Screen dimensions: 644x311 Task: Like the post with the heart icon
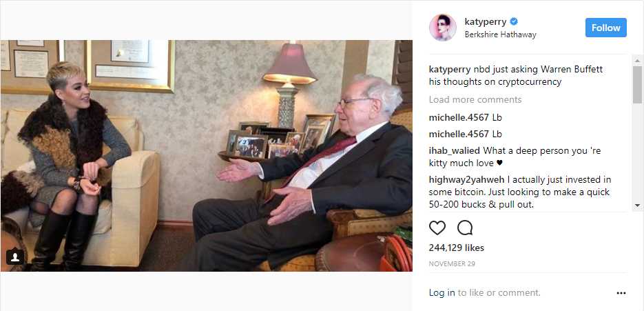click(437, 228)
